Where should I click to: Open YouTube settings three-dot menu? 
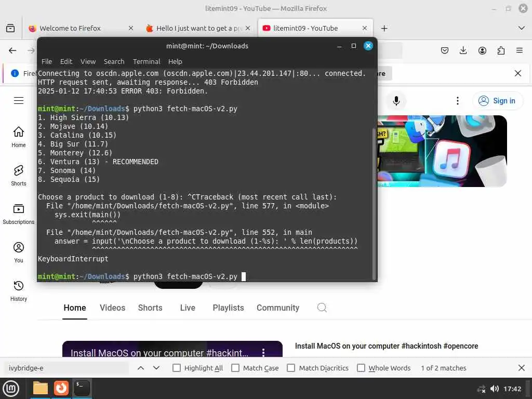click(x=458, y=101)
